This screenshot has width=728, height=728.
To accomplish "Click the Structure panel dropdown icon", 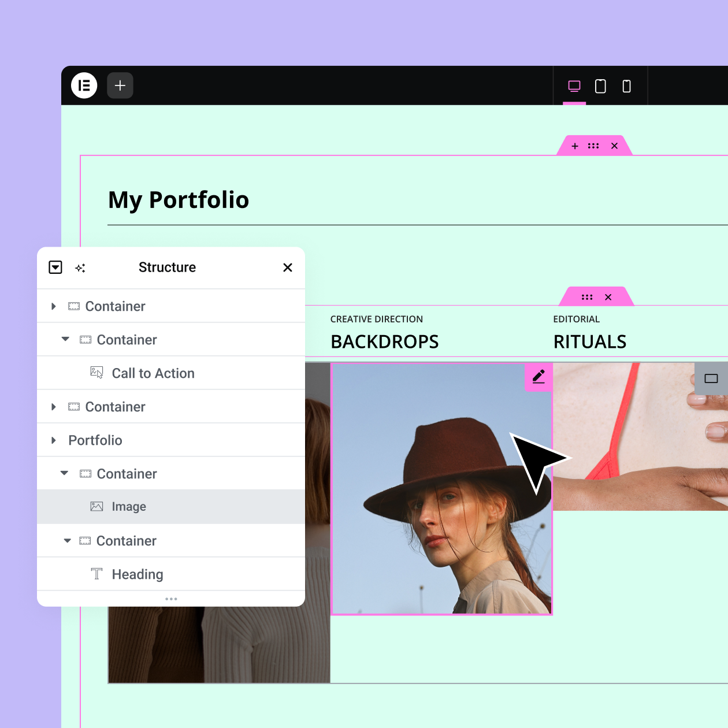I will [x=55, y=267].
